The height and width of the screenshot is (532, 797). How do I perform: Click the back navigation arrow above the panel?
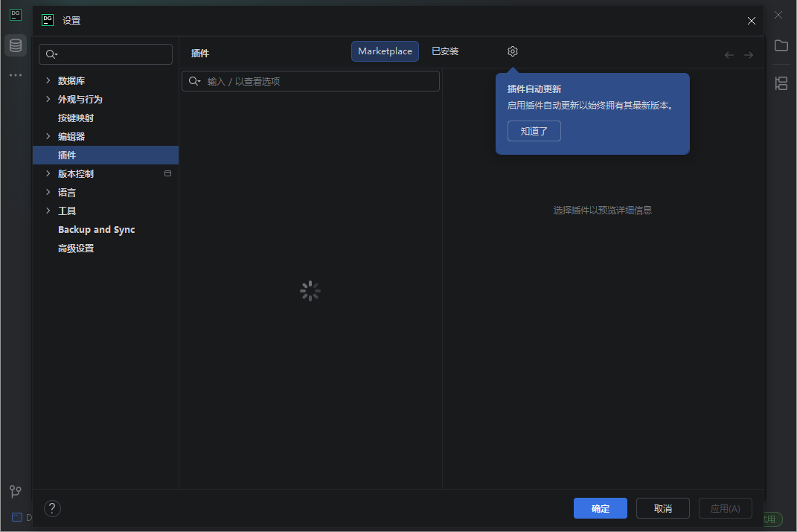(729, 54)
